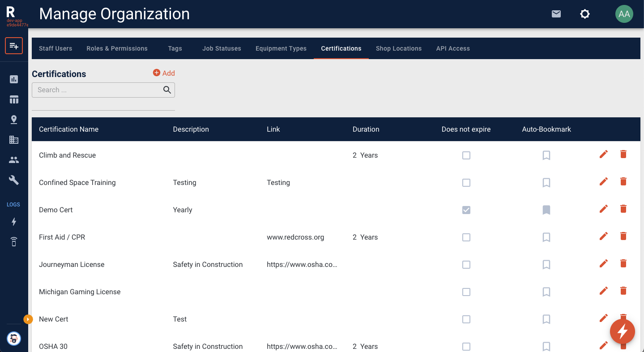This screenshot has width=644, height=352.
Task: Delete the Journeyman License row
Action: [623, 263]
